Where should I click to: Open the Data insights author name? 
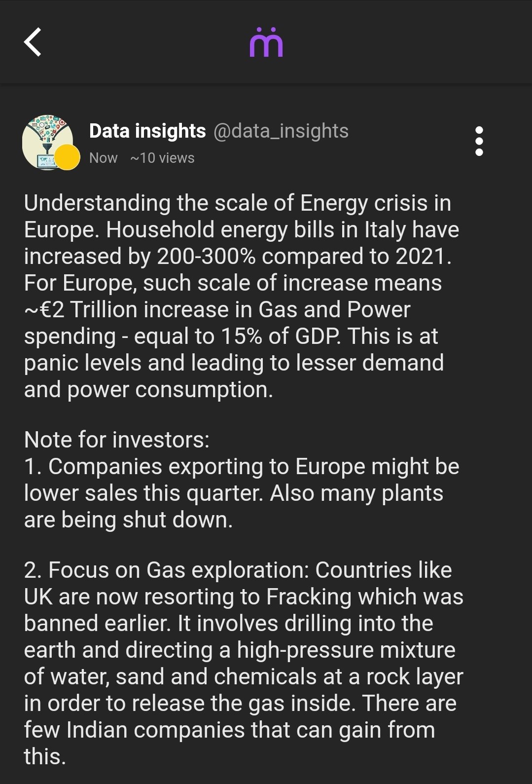pos(147,131)
